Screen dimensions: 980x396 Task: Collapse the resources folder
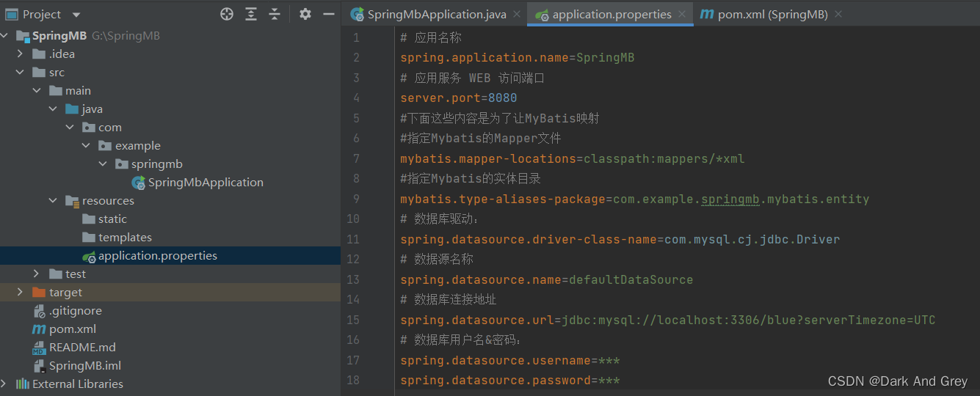[x=53, y=201]
